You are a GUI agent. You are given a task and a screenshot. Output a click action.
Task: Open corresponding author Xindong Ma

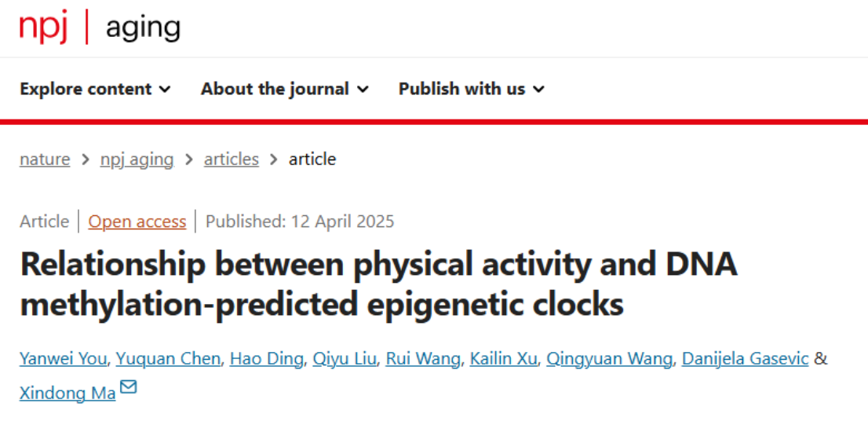pos(67,394)
